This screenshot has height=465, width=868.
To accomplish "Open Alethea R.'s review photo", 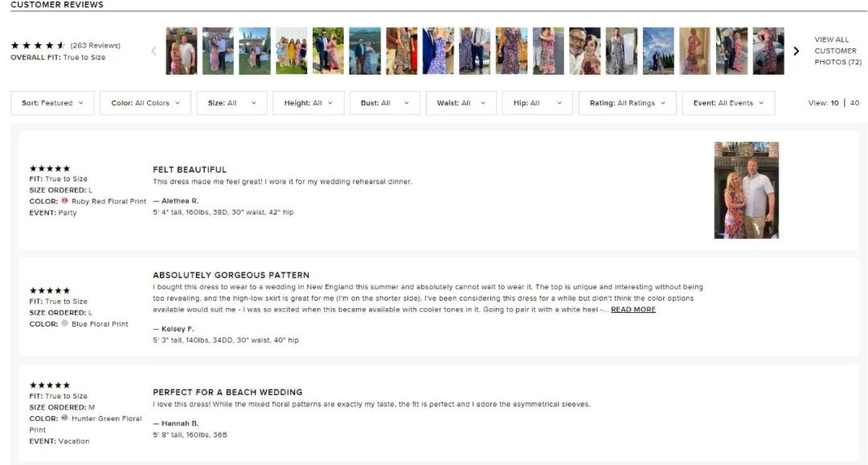I will point(746,191).
